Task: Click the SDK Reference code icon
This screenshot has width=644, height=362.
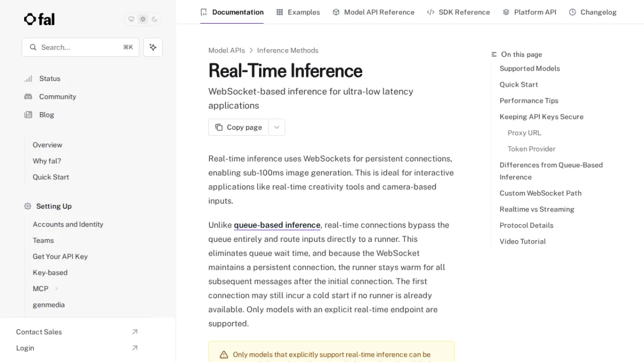Action: click(430, 12)
